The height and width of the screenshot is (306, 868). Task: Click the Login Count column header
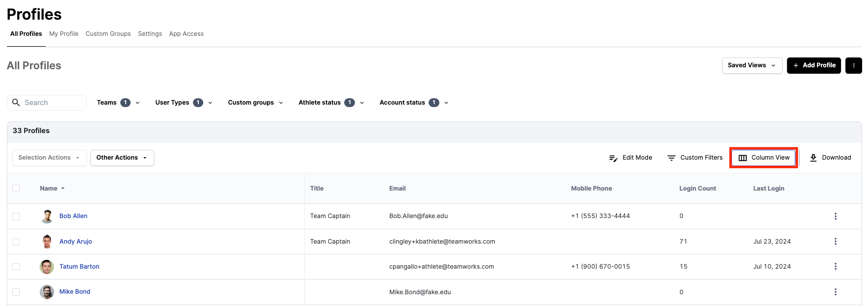tap(698, 188)
